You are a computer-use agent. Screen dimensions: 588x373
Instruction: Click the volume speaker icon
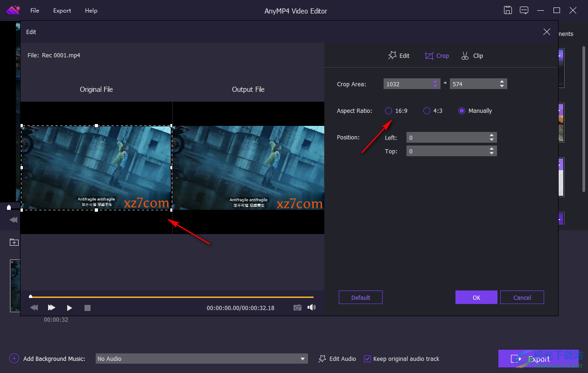[312, 307]
